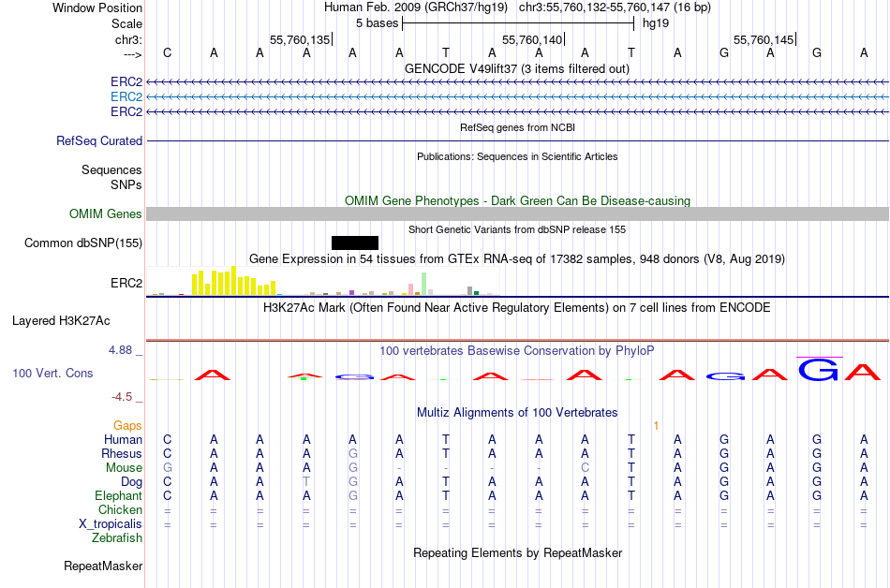The height and width of the screenshot is (588, 890).
Task: Click 'Multiz Alignments of 100 Vertebrates' title
Action: click(517, 412)
